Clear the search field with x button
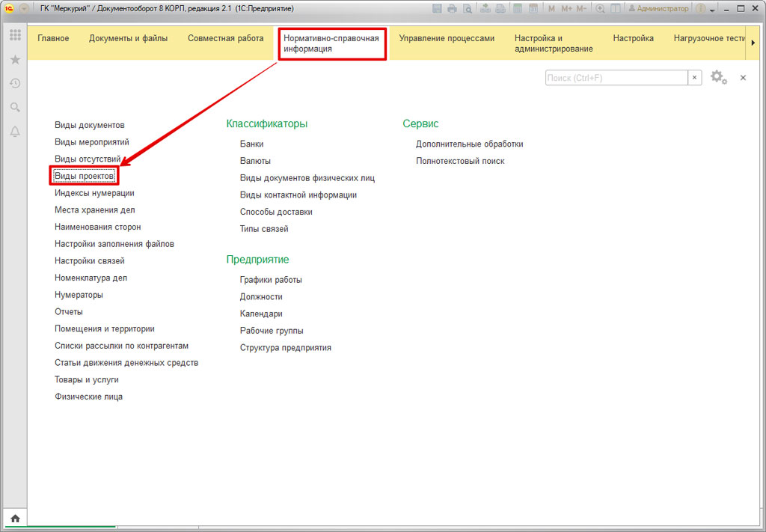 tap(695, 78)
